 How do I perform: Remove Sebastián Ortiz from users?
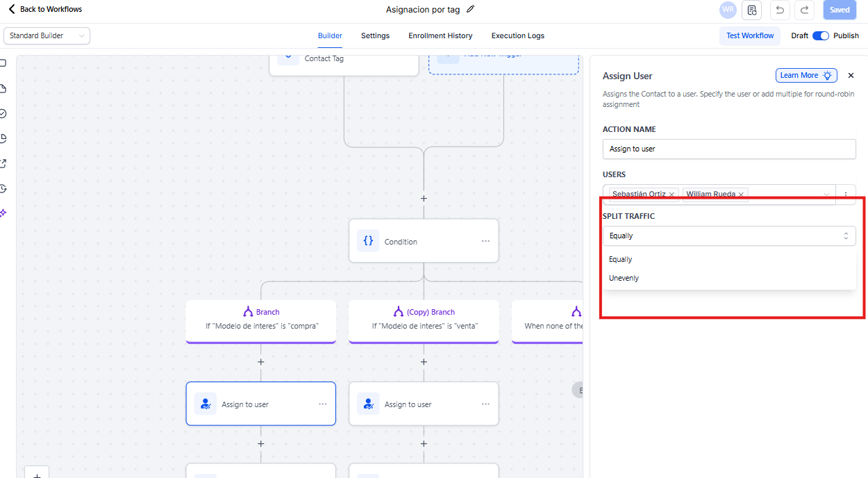point(671,195)
